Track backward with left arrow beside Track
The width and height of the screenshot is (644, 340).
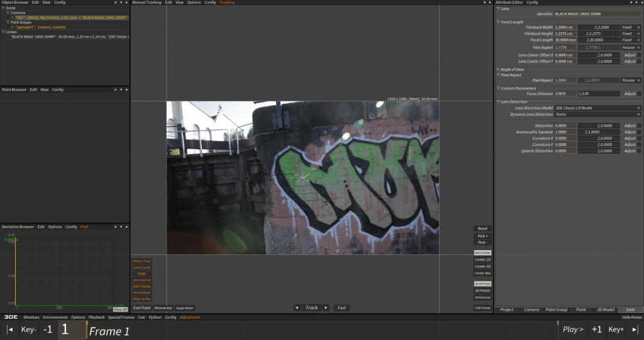[297, 307]
